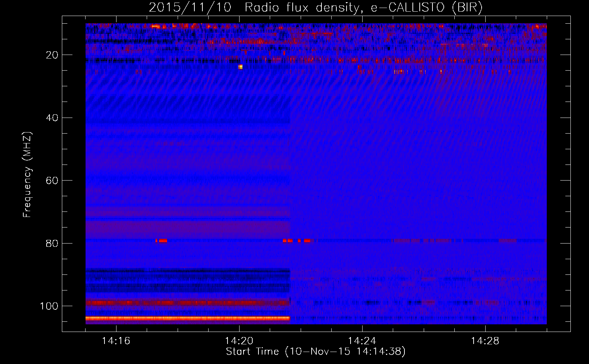Screen dimensions: 589x364
Task: Select the 14:24 time tick label
Action: click(x=362, y=341)
